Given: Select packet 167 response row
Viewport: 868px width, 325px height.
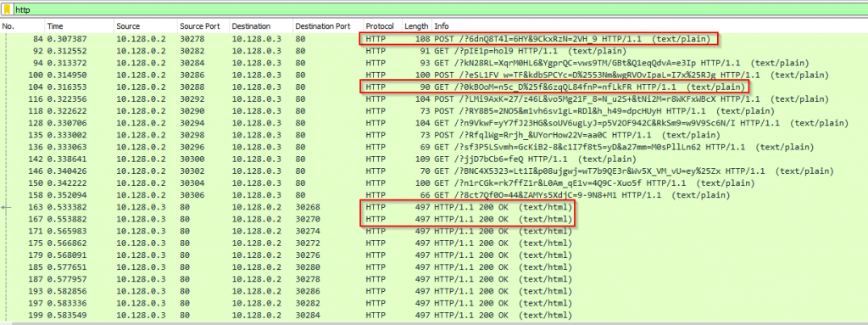Looking at the screenshot, I should click(434, 219).
